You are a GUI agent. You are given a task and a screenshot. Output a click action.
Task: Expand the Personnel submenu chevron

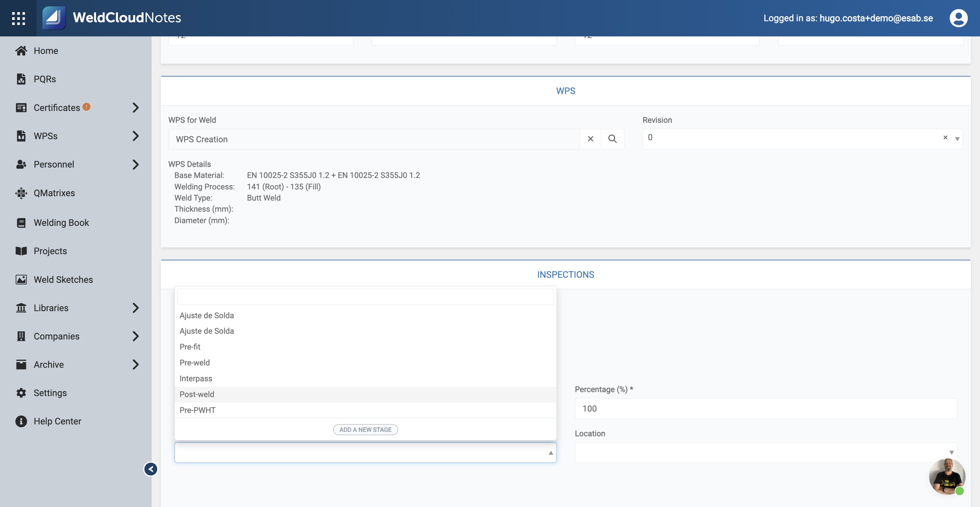pos(135,165)
